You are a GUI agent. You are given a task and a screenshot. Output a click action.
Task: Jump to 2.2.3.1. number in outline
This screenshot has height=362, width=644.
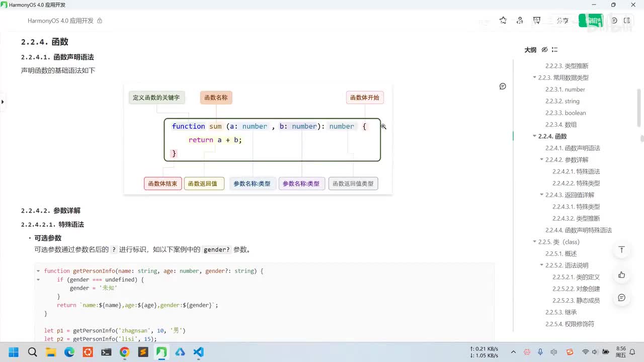[x=565, y=89]
